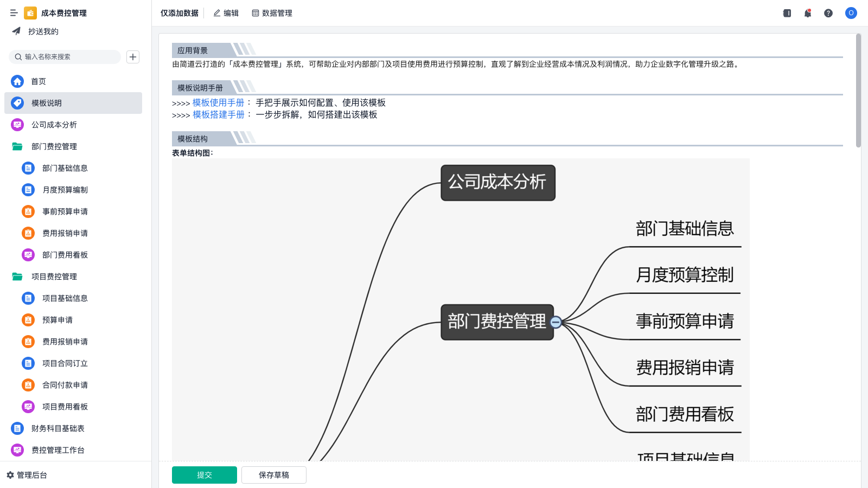This screenshot has height=488, width=868.
Task: Click 部门费用看板 dashboard icon
Action: (x=28, y=255)
